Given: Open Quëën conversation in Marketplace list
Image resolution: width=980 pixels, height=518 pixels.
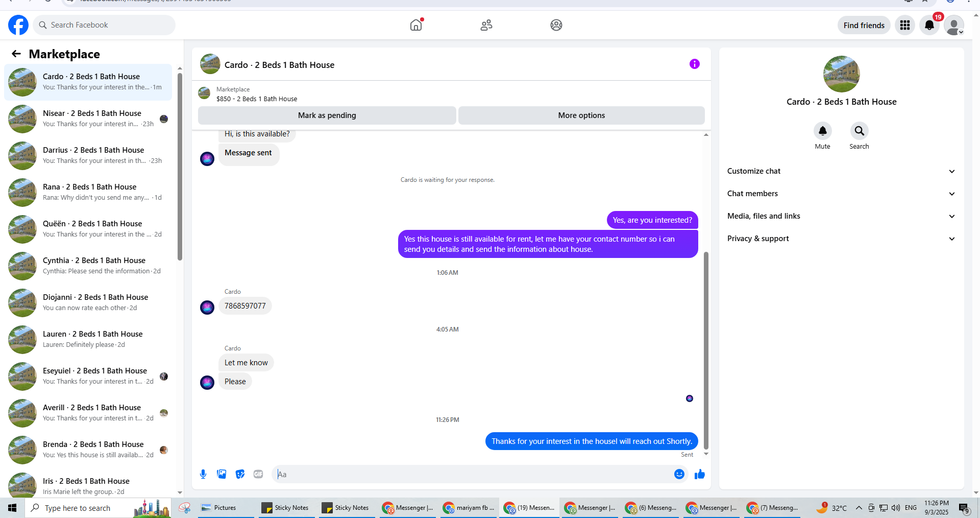Looking at the screenshot, I should tap(88, 229).
